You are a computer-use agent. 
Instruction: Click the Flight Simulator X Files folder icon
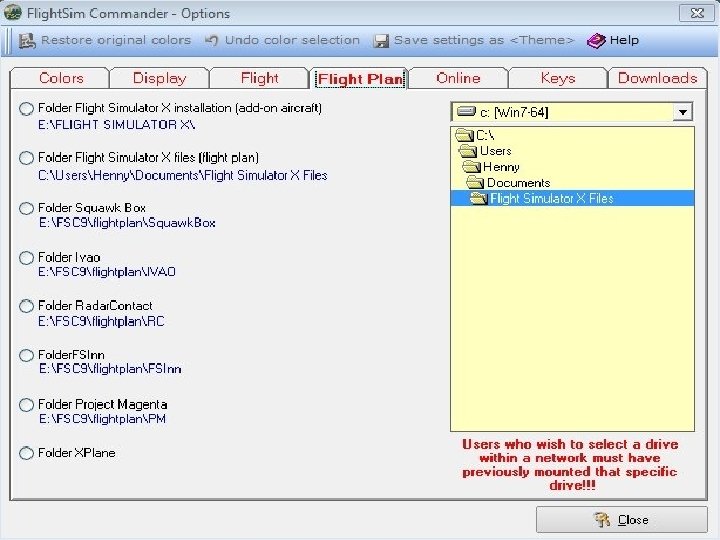(x=479, y=198)
